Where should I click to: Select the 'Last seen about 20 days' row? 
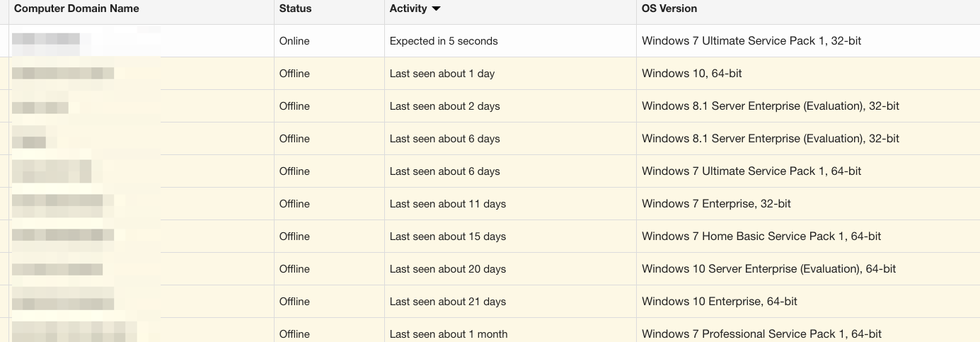(x=447, y=269)
